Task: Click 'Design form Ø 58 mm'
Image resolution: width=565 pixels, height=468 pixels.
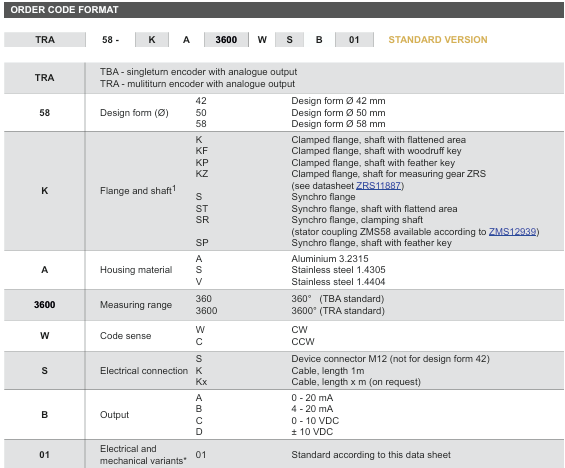Action: click(x=338, y=124)
